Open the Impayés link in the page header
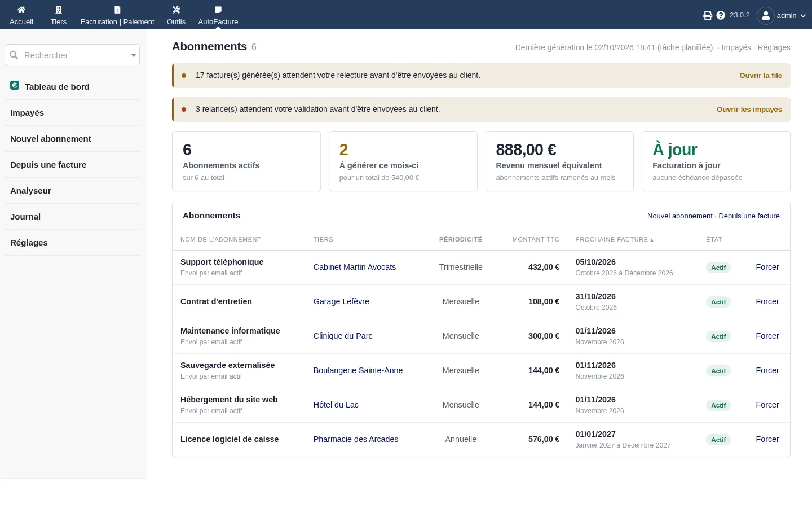Screen dimensions: 812x508 736,47
